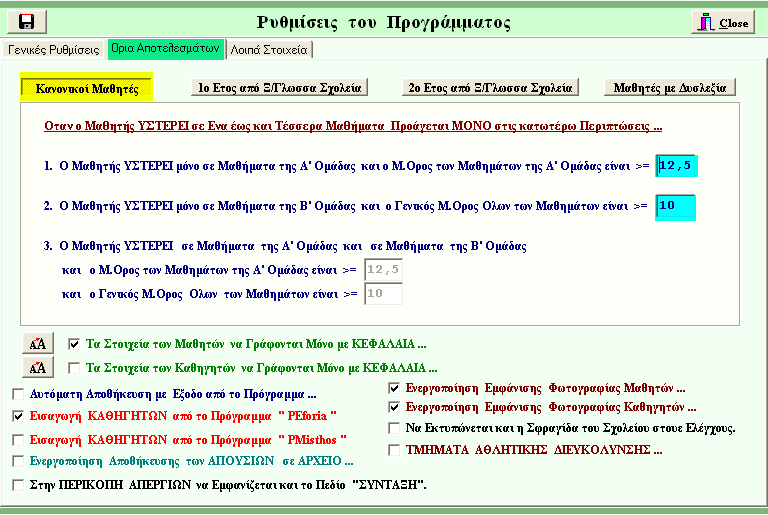768x515 pixels.
Task: Click the aA icon beside students uppercase option
Action: click(34, 343)
